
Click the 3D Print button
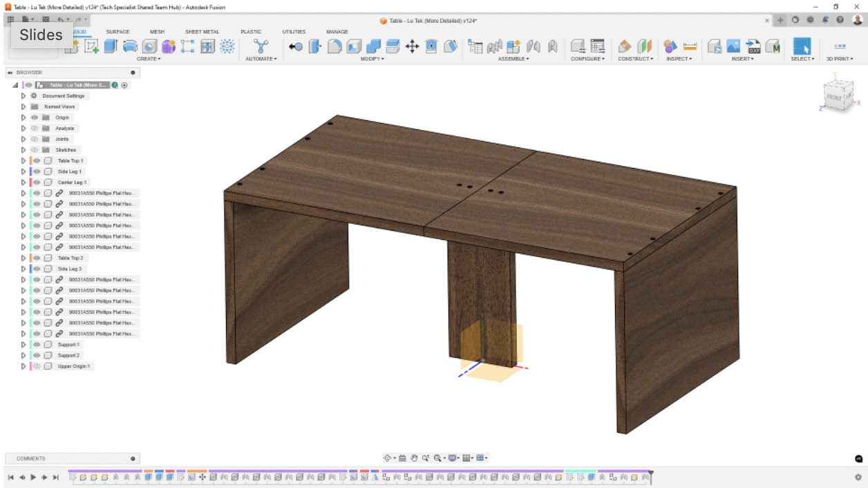coord(840,47)
